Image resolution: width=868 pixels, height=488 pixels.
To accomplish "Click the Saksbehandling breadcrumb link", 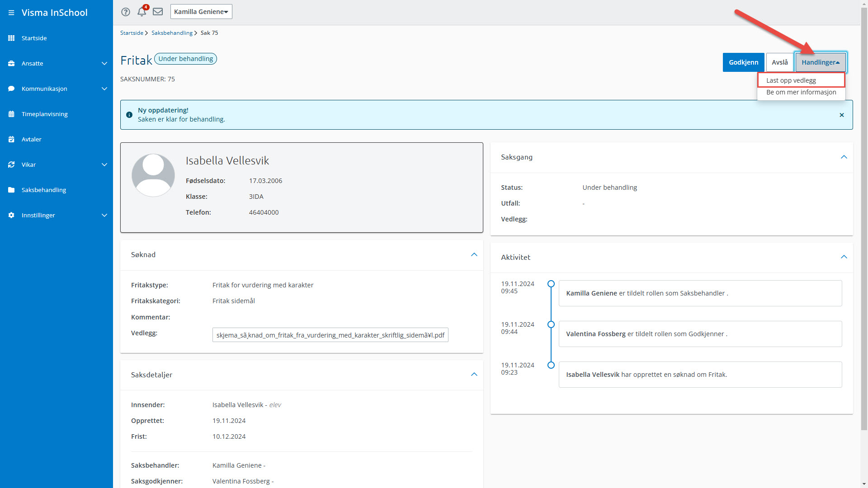I will click(172, 33).
